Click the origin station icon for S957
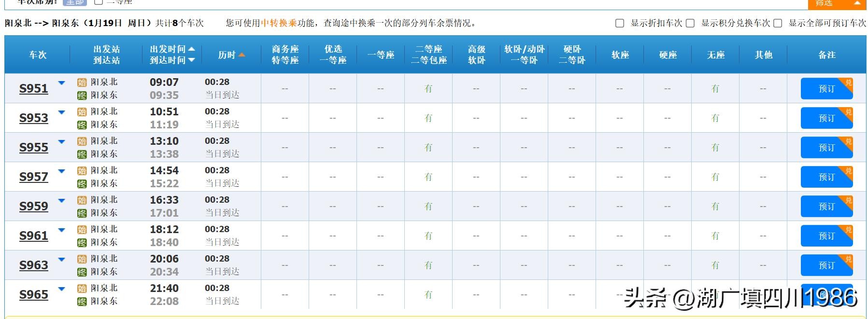Viewport: 868px width, 319px height. pyautogui.click(x=82, y=171)
